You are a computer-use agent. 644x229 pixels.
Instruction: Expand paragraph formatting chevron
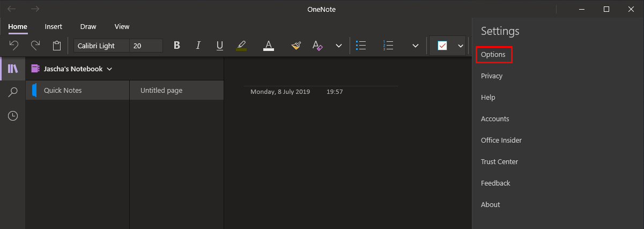tap(415, 46)
